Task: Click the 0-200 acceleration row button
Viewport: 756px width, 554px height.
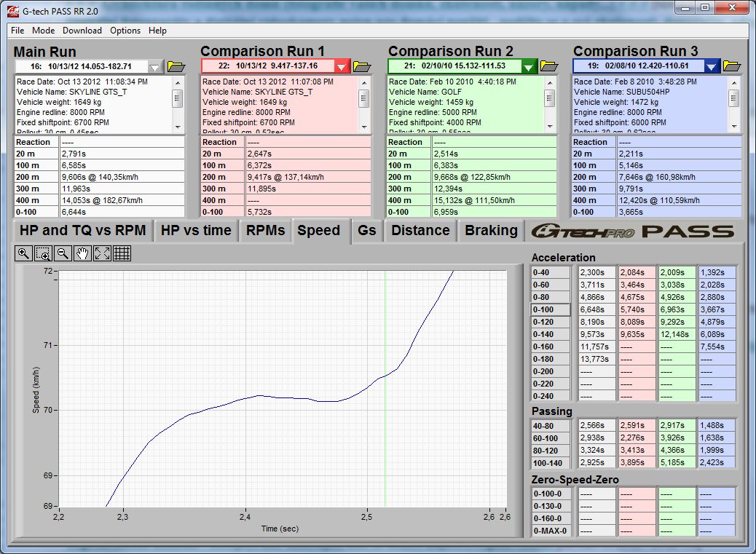Action: click(x=551, y=371)
